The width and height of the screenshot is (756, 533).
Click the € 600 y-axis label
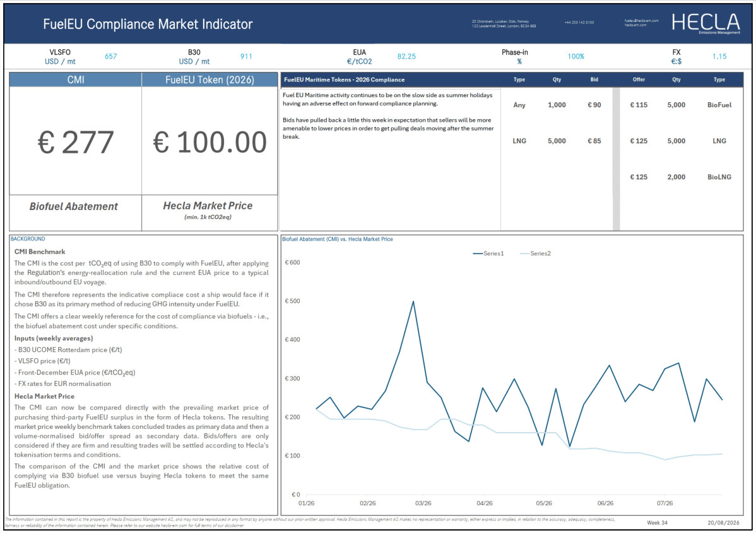tap(293, 262)
